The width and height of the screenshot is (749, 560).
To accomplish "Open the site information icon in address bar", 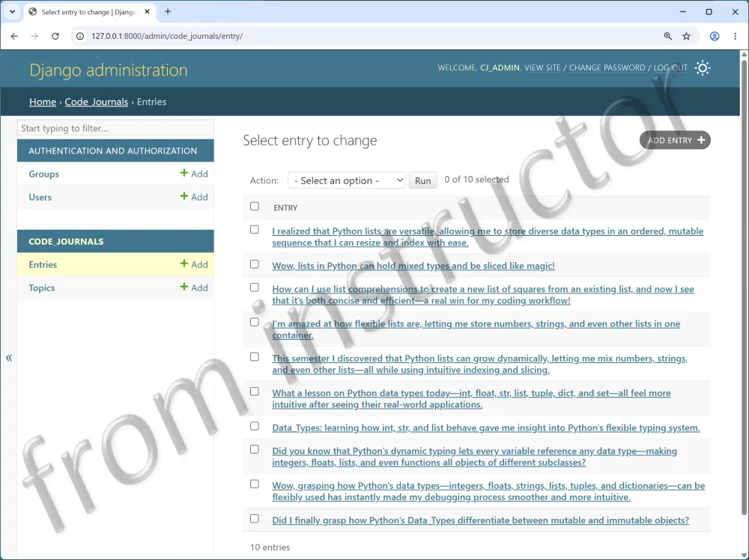I will (80, 36).
